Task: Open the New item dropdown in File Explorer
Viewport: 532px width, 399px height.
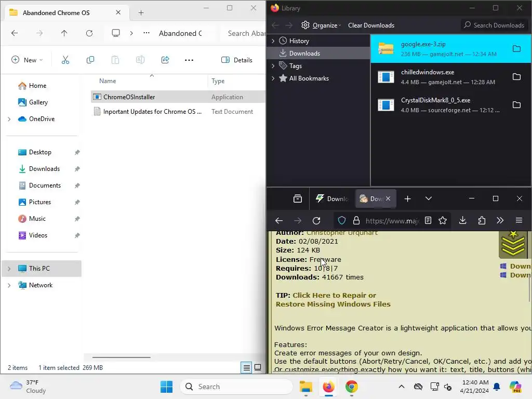Action: point(27,60)
